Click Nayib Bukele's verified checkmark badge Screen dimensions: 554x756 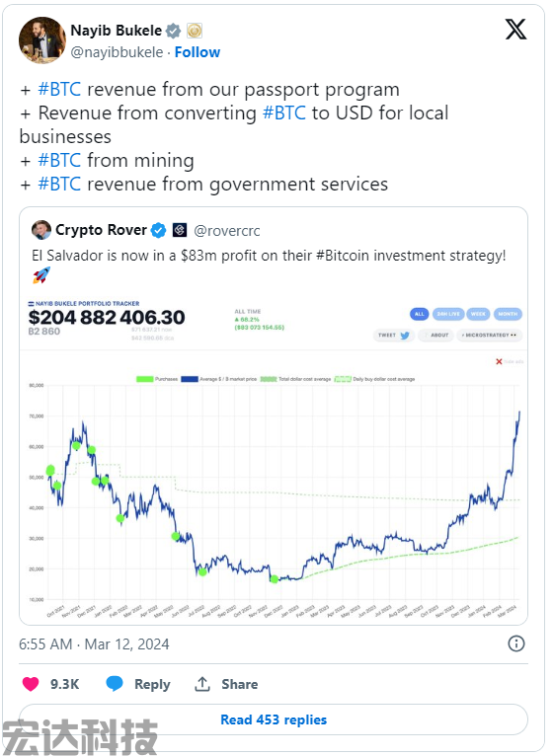coord(173,31)
